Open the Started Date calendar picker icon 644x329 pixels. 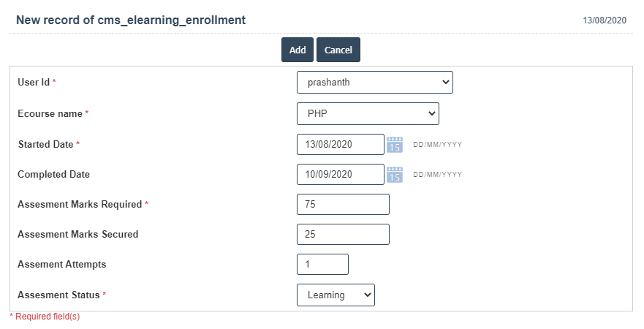tap(395, 145)
